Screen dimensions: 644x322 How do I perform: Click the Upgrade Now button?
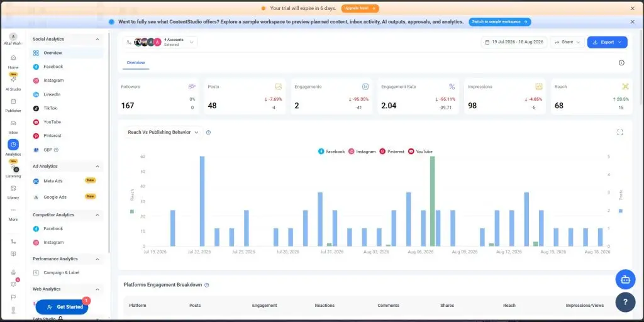click(360, 8)
